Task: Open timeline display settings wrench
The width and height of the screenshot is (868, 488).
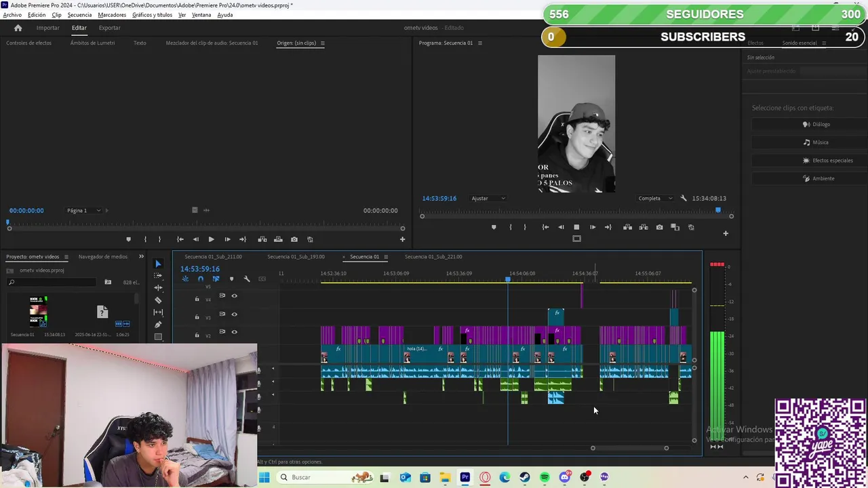Action: pos(246,279)
